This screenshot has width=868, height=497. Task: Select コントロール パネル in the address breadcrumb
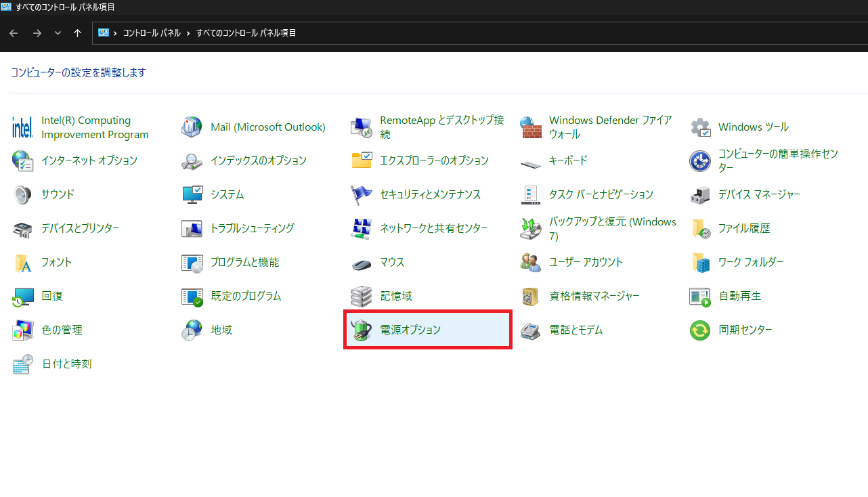(x=152, y=33)
